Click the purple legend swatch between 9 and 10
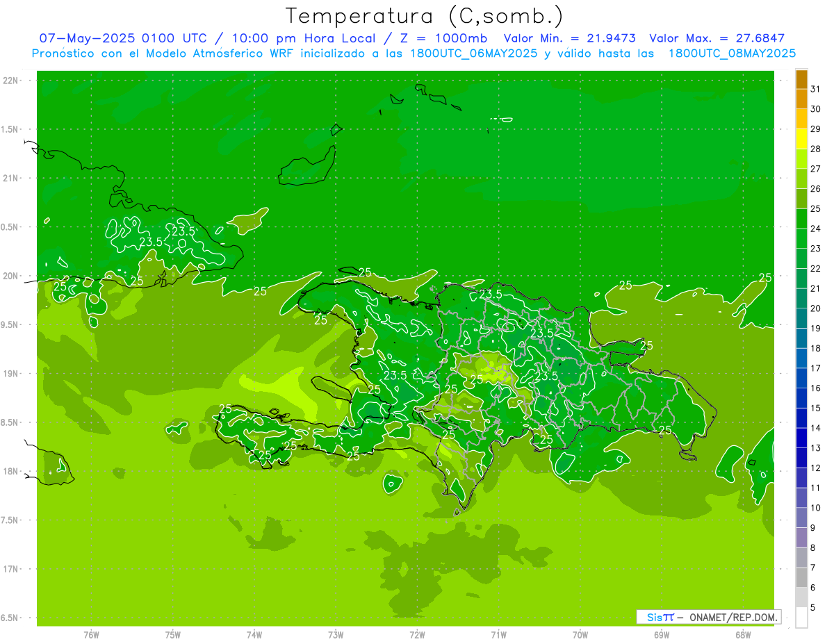This screenshot has height=644, width=834. point(801,518)
